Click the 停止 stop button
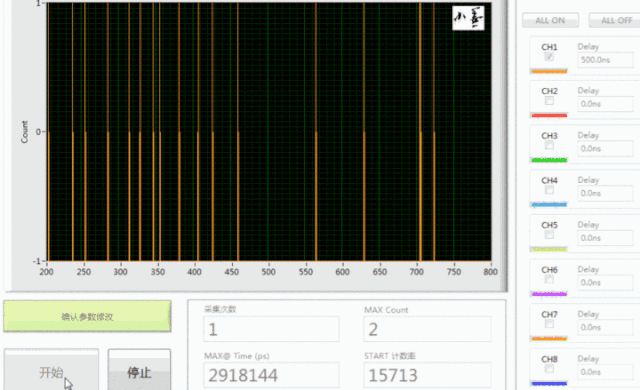Image resolution: width=640 pixels, height=390 pixels. (x=139, y=370)
